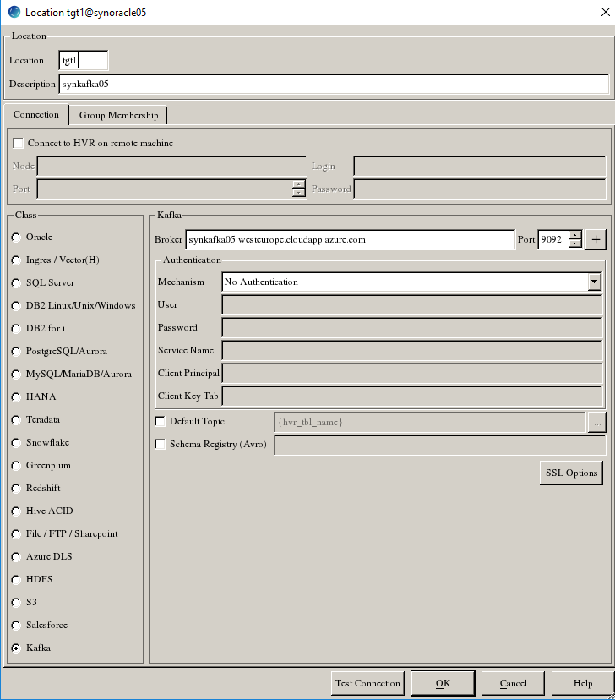Click the Test Connection button

coord(368,683)
